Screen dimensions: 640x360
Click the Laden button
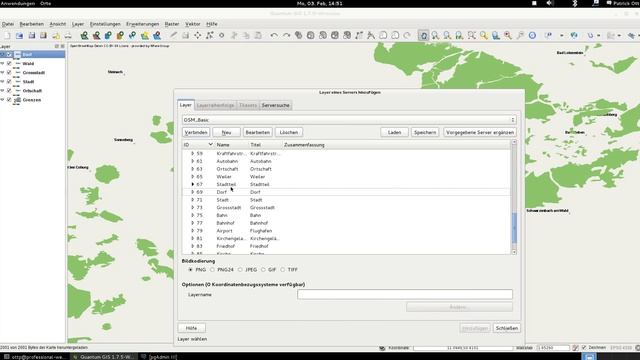coord(394,132)
